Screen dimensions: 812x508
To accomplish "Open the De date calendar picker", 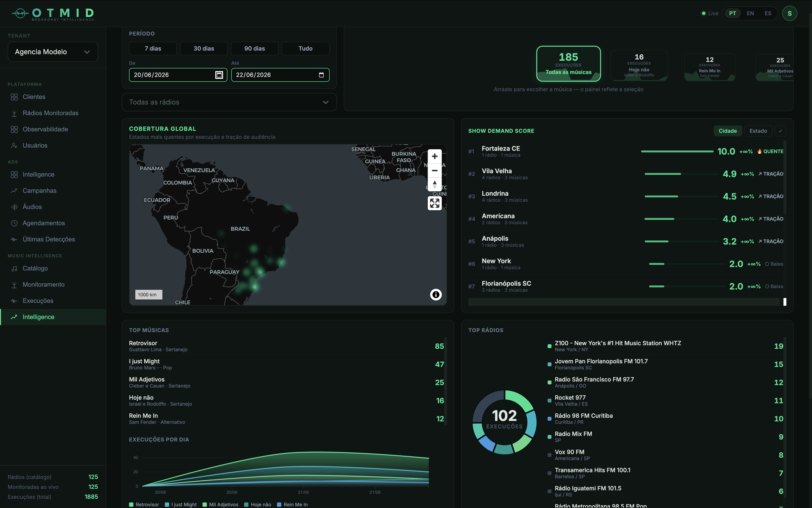I will pos(219,75).
